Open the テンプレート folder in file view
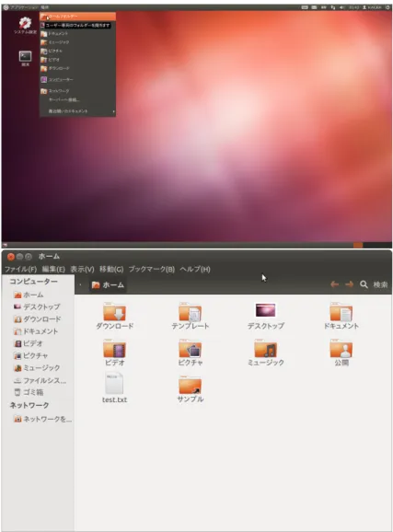Viewport: 393px width, 532px height. click(x=190, y=316)
